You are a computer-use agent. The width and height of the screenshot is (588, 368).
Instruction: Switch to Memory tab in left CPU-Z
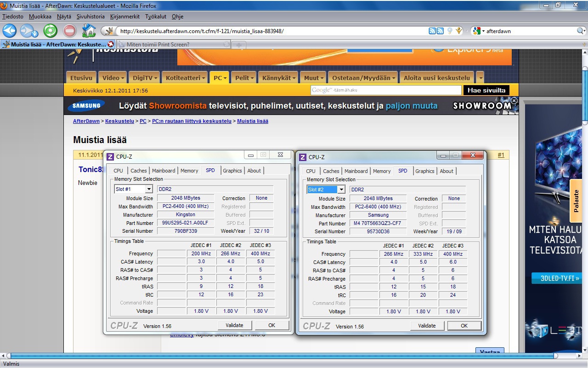click(189, 171)
